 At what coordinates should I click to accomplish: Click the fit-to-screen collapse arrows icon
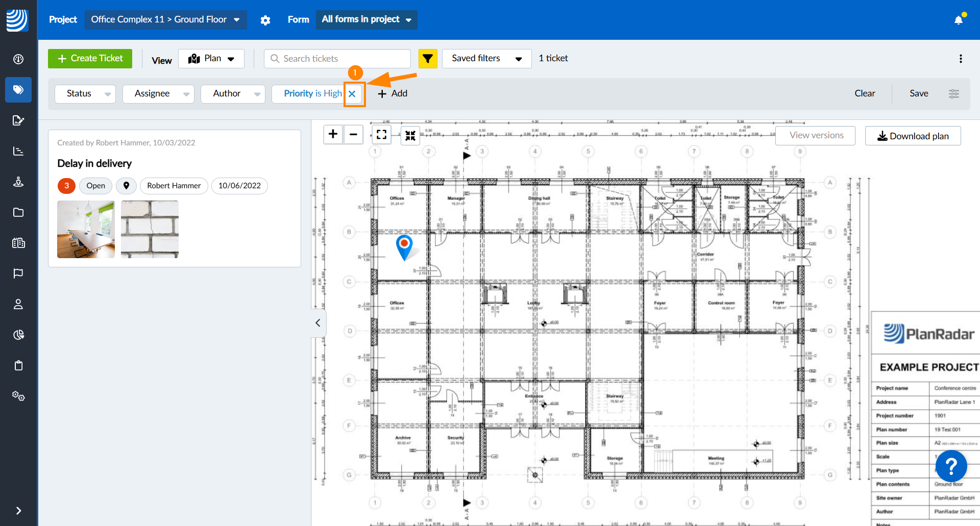click(410, 135)
